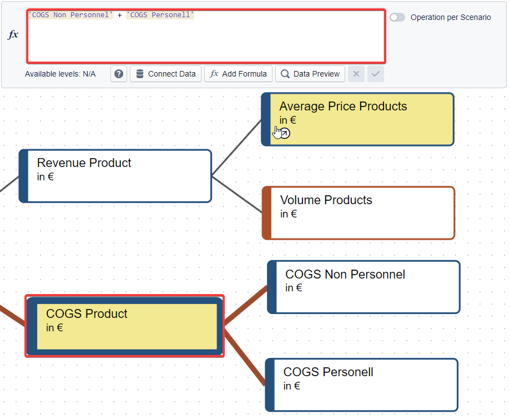This screenshot has height=420, width=510.
Task: Confirm the formula with the checkmark icon
Action: pos(376,74)
